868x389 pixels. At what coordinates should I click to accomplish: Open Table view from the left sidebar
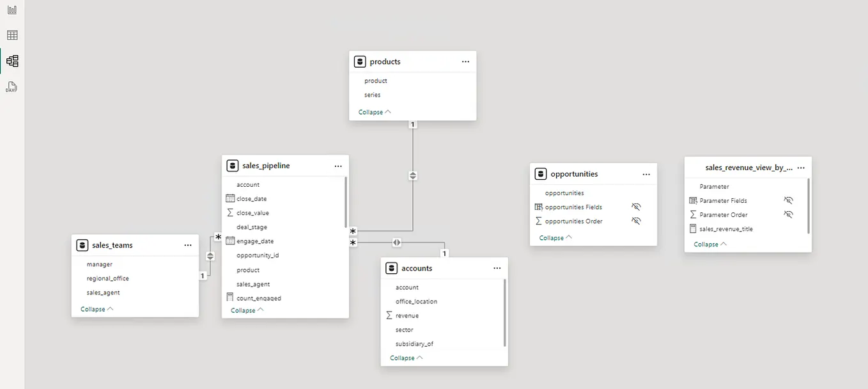coord(12,35)
